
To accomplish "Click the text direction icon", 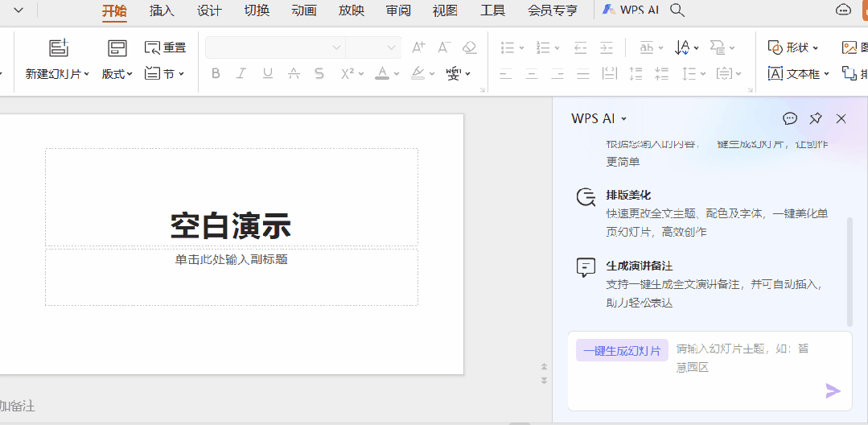I will [682, 47].
